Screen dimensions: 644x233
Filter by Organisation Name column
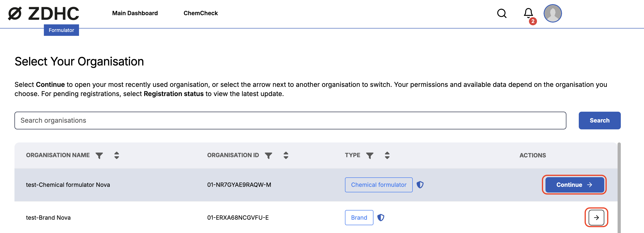99,156
